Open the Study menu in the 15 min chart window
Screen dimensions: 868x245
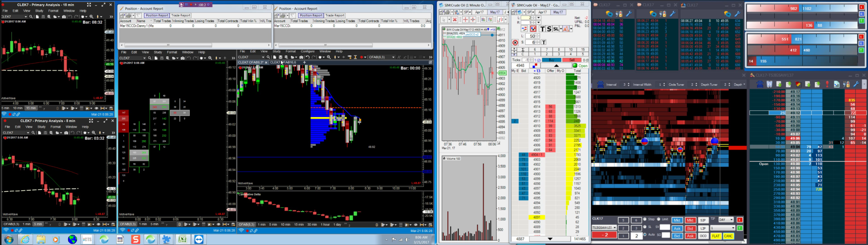pos(39,11)
